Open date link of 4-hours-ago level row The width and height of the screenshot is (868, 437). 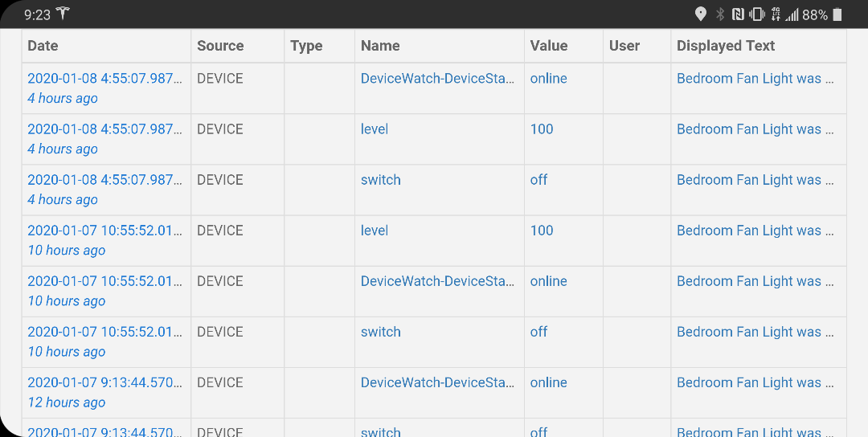(x=104, y=129)
